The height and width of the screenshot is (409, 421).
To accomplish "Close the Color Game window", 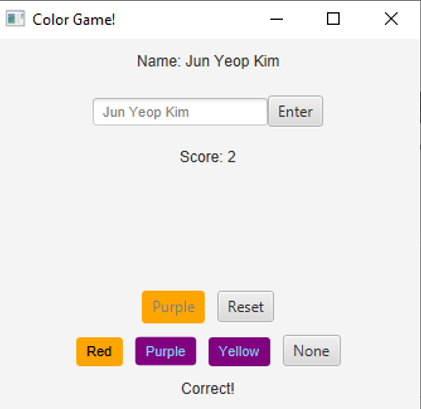I will click(x=391, y=19).
